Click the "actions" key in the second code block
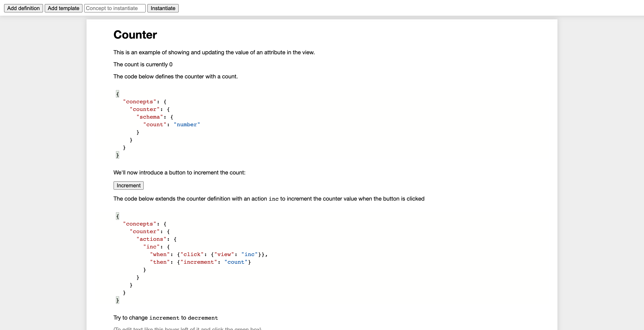 [151, 239]
